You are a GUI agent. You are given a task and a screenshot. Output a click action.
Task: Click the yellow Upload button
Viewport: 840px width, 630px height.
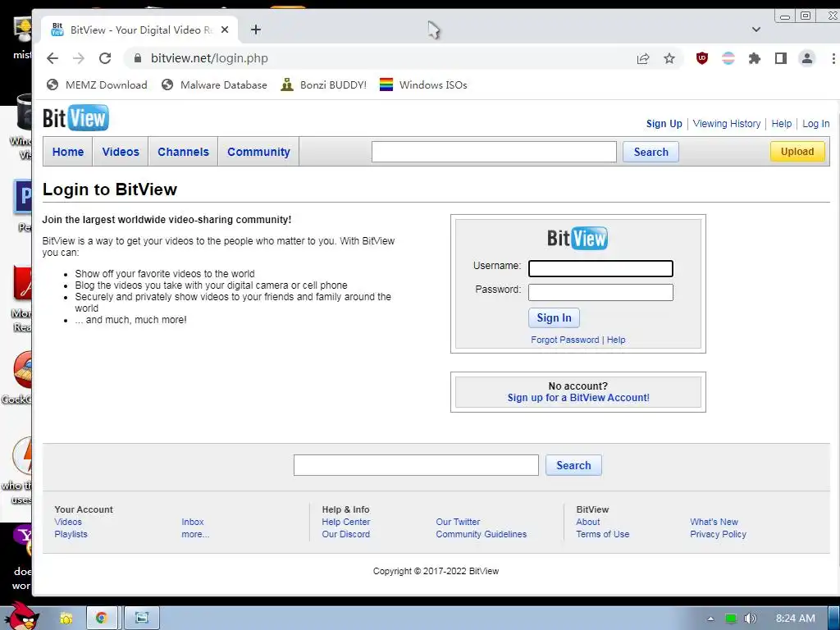pyautogui.click(x=797, y=152)
